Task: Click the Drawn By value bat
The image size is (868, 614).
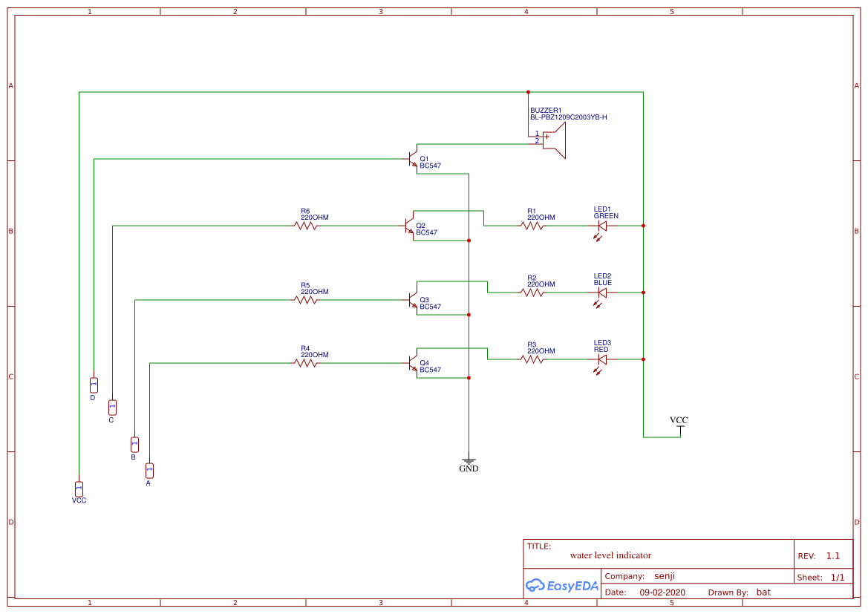Action: 763,592
